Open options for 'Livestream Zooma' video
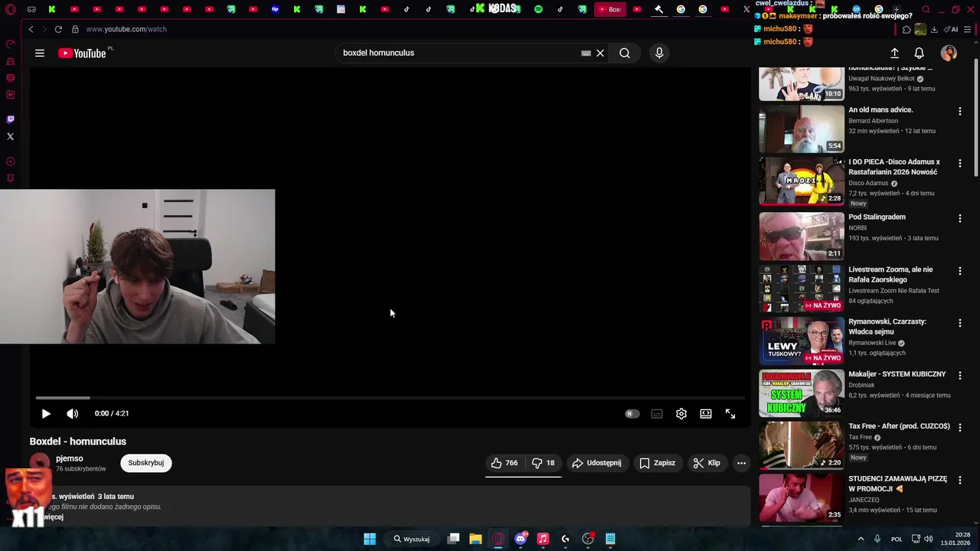This screenshot has width=980, height=551. pyautogui.click(x=959, y=271)
